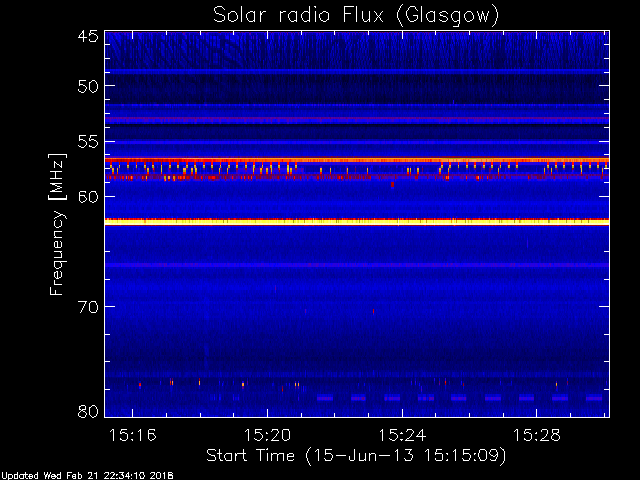Click the 'Start Time (15-Jun-13 15:15:09)' label

click(356, 456)
